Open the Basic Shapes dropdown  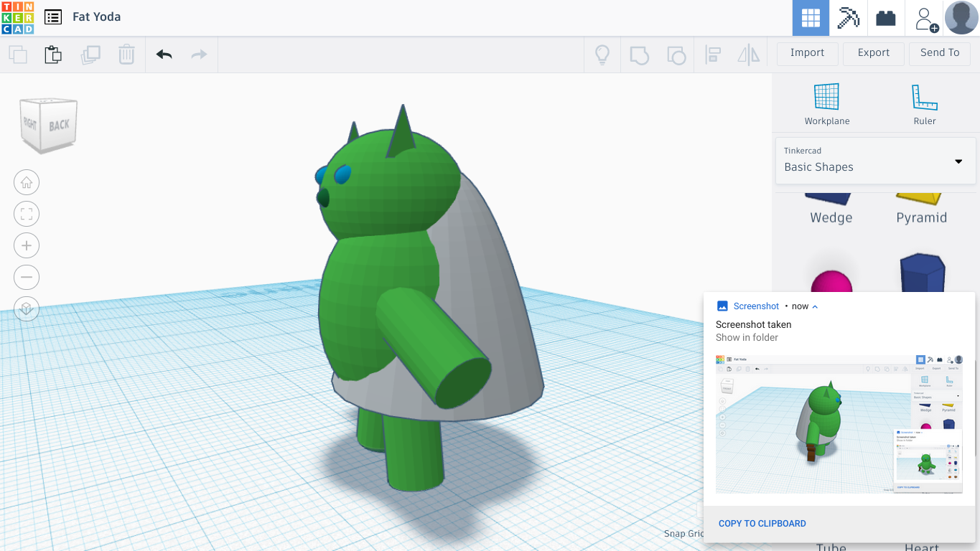click(875, 160)
